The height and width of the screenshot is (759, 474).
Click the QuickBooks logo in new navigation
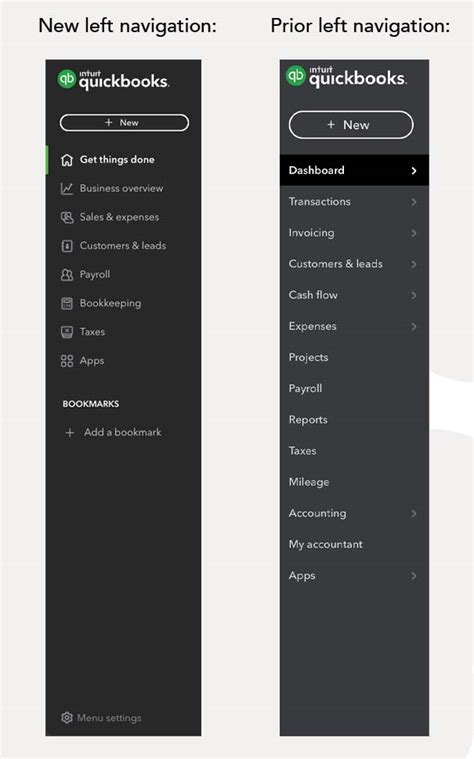click(113, 79)
